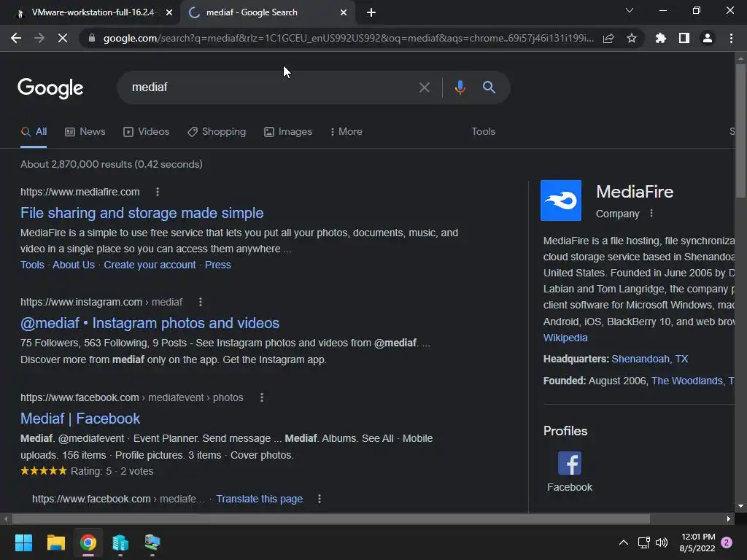747x560 pixels.
Task: Open @mediaf Instagram photos and videos
Action: pyautogui.click(x=150, y=323)
